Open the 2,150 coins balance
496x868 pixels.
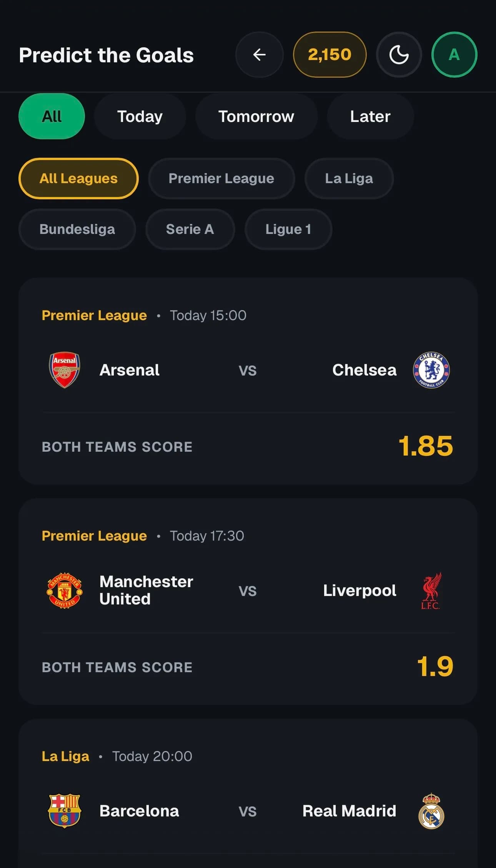[330, 55]
